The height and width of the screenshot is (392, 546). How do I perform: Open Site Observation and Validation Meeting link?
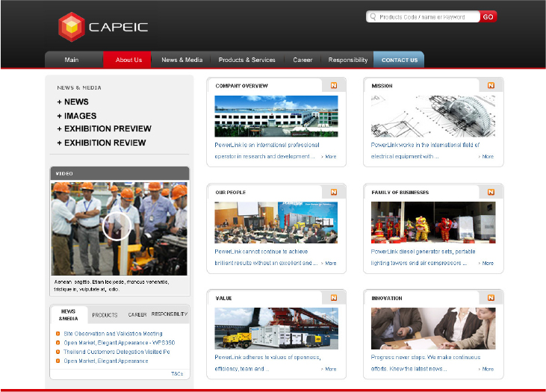pyautogui.click(x=113, y=334)
